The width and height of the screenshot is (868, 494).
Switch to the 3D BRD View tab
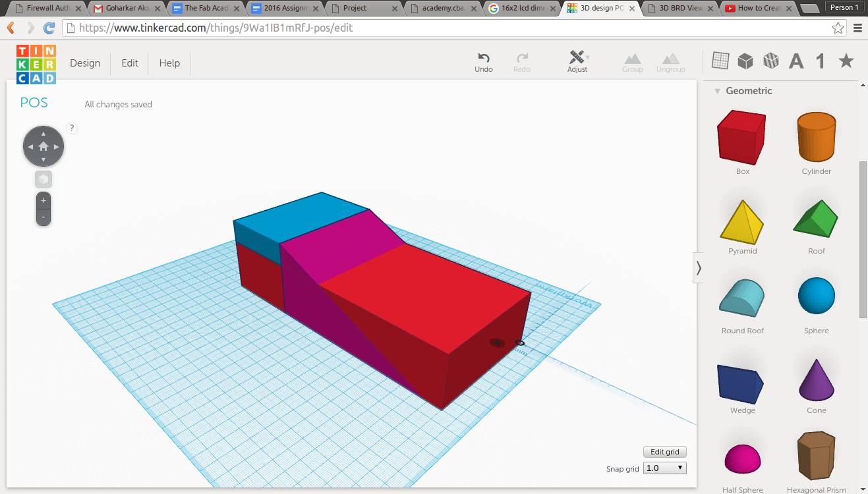coord(680,9)
